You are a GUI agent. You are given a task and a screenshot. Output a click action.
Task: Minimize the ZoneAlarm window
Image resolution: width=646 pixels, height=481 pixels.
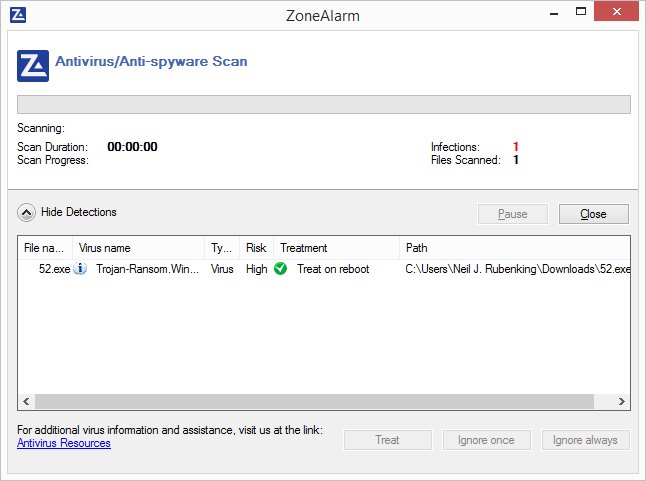[x=554, y=14]
